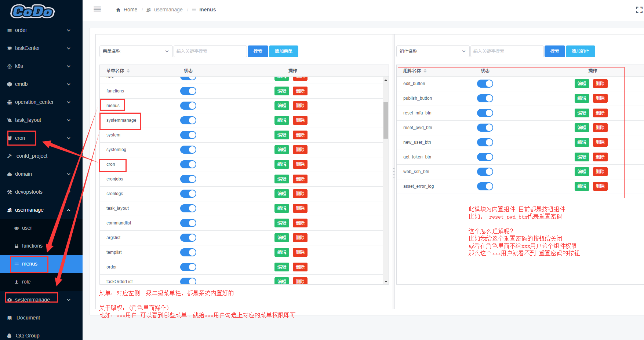644x340 pixels.
Task: Open the 菜单名称 search field dropdown
Action: point(136,51)
